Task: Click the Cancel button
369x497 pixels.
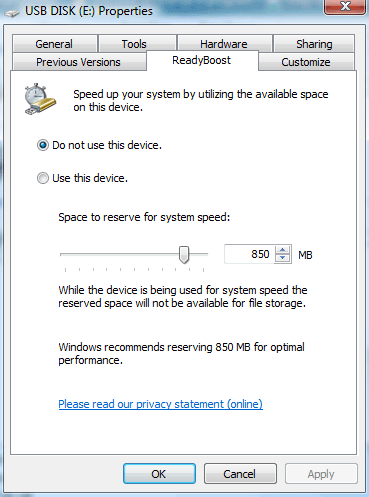Action: coord(240,474)
